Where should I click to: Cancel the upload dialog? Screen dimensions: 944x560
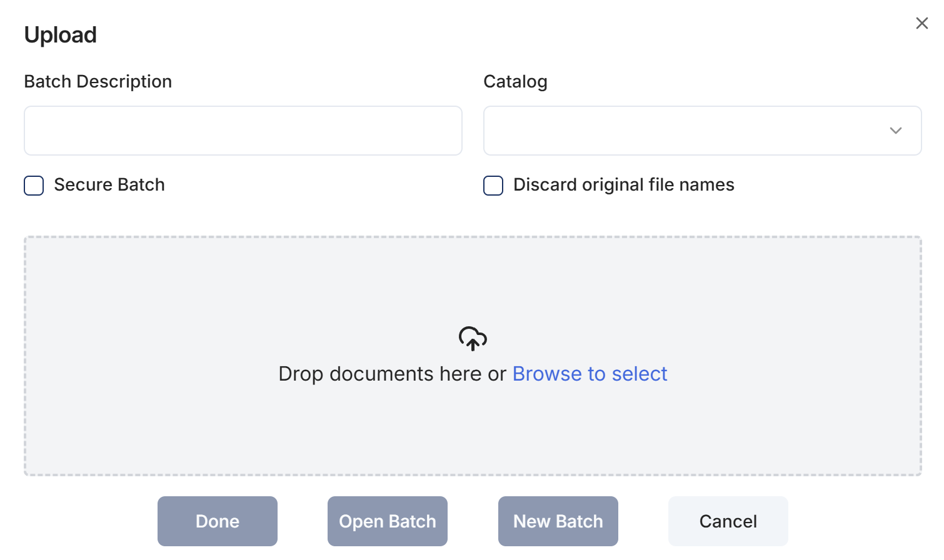click(x=728, y=521)
